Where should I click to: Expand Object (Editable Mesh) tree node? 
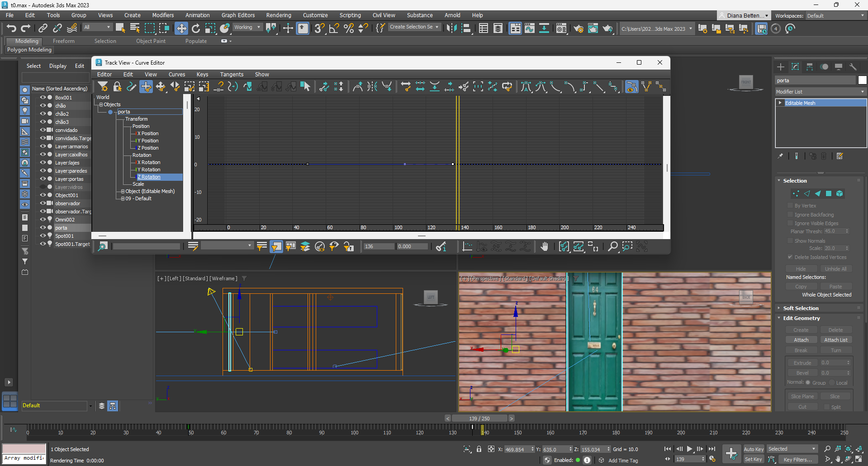click(x=123, y=192)
